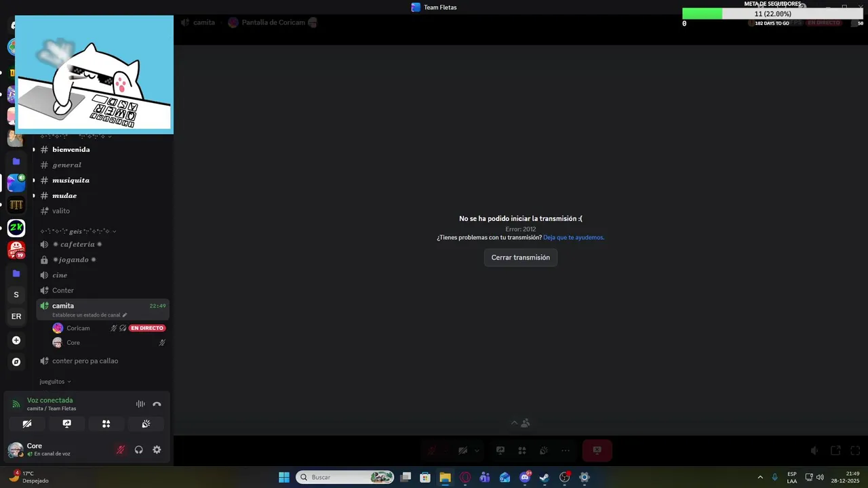The width and height of the screenshot is (868, 488).
Task: Open the ZK server icon
Action: pos(16,228)
